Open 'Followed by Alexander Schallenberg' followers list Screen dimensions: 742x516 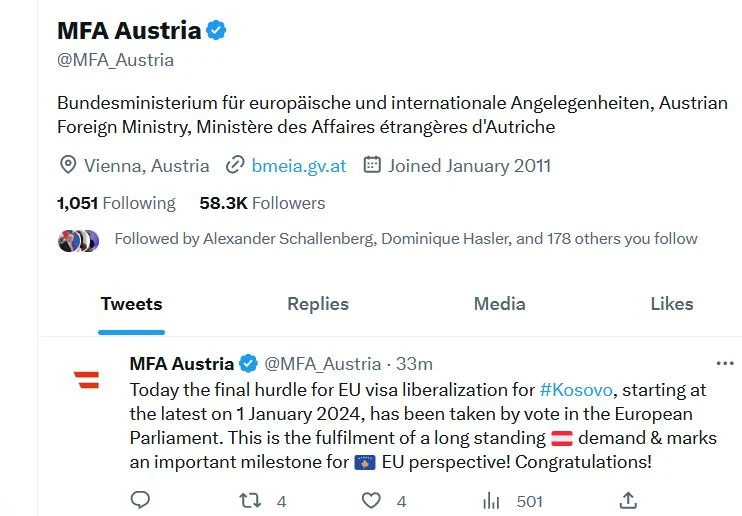pyautogui.click(x=406, y=240)
